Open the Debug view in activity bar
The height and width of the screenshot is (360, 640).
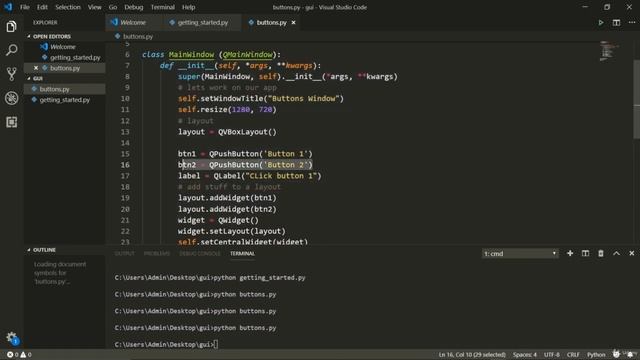click(11, 98)
